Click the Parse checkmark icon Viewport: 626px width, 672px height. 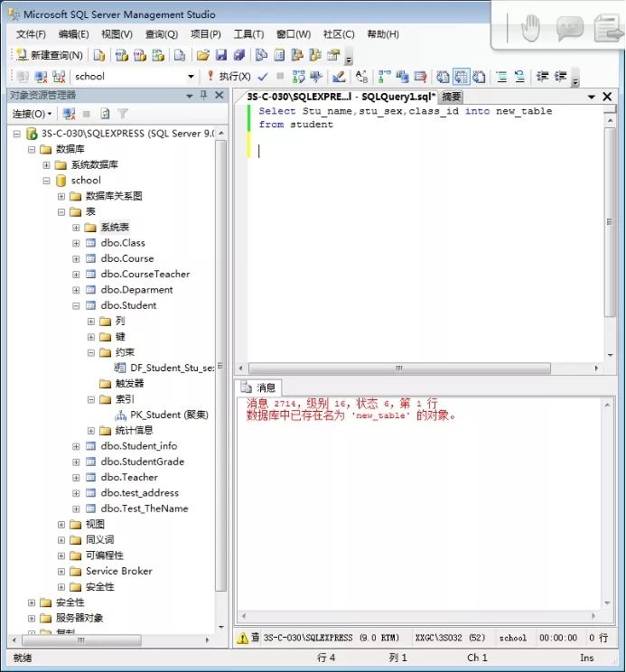coord(263,77)
